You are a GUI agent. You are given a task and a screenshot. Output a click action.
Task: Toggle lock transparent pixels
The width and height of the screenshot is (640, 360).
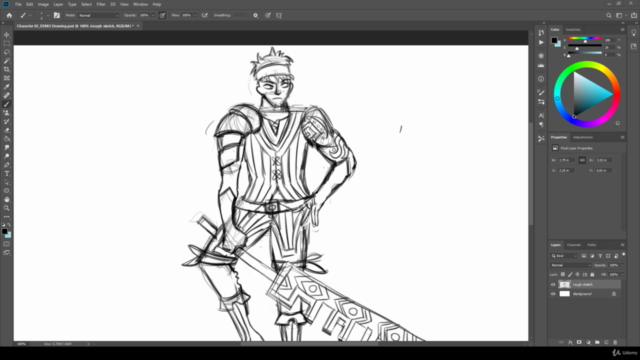pos(563,275)
